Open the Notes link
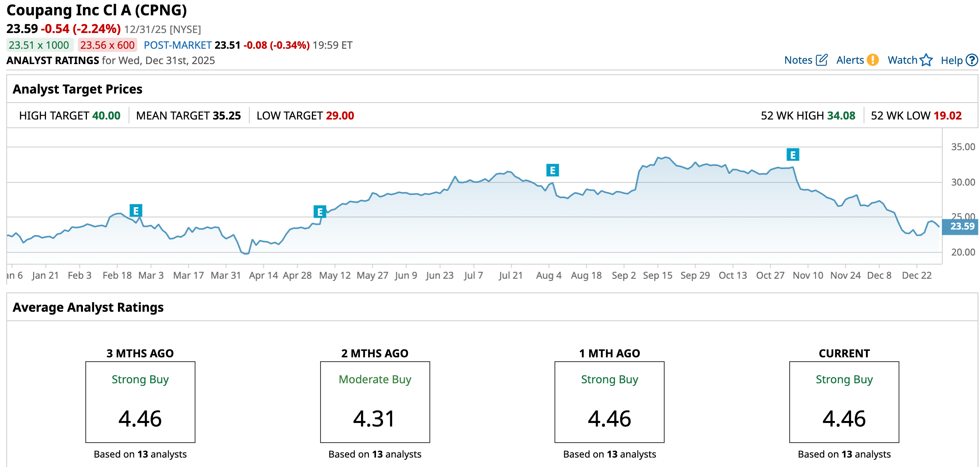The width and height of the screenshot is (980, 467). [x=798, y=60]
